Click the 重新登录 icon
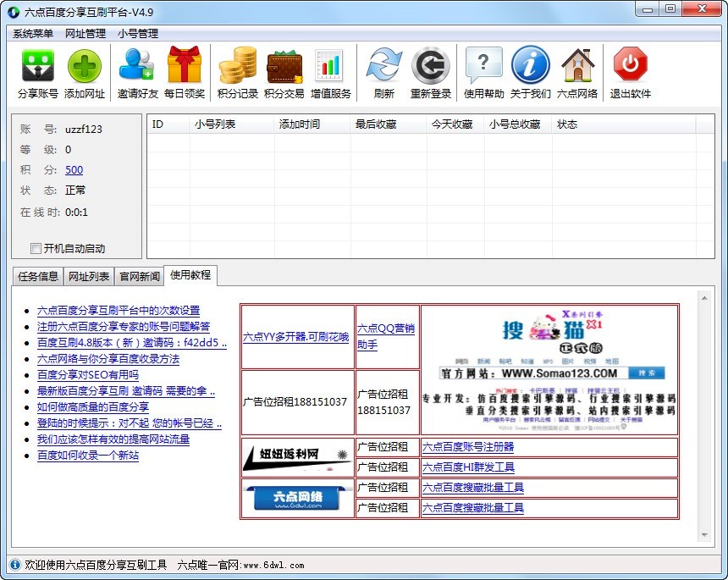 (431, 66)
